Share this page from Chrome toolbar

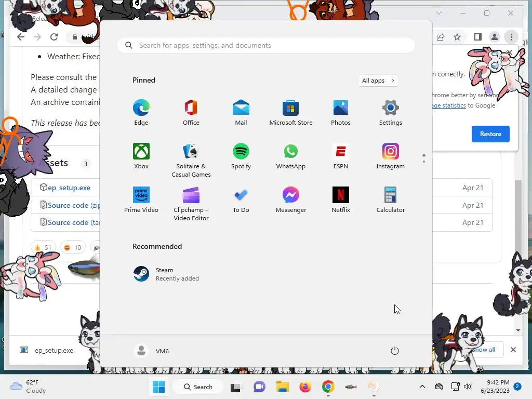click(441, 37)
